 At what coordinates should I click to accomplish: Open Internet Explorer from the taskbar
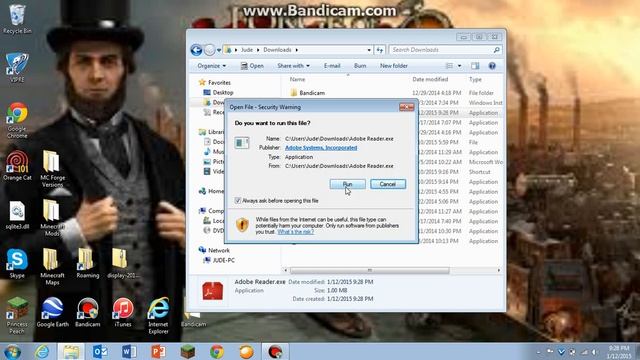[x=42, y=351]
